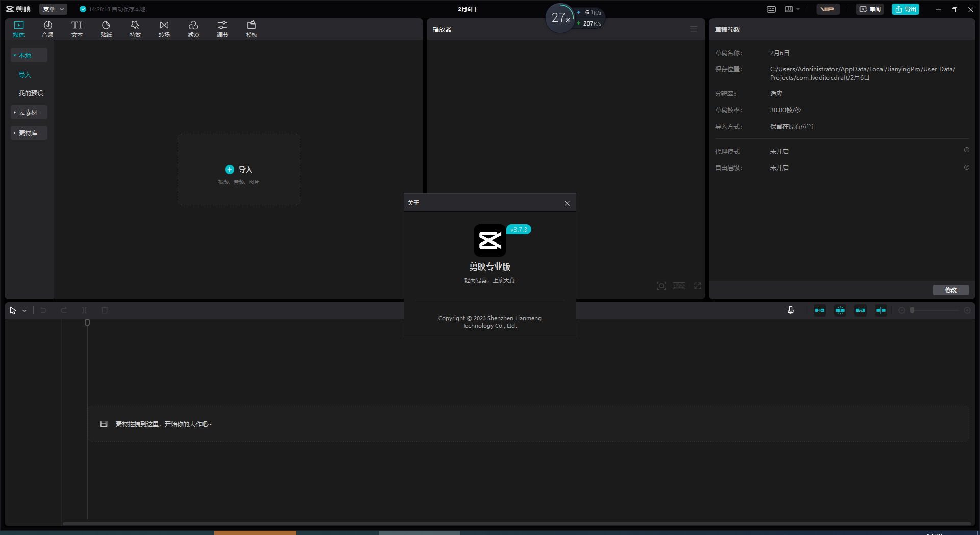The height and width of the screenshot is (535, 980).
Task: Click the 保留在原有位置 import mode value
Action: [x=792, y=127]
